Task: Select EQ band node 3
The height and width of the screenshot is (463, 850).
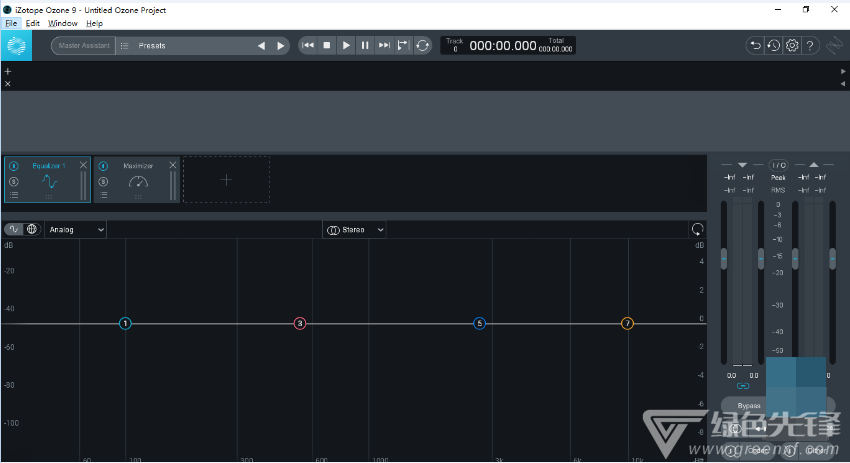Action: [x=300, y=324]
